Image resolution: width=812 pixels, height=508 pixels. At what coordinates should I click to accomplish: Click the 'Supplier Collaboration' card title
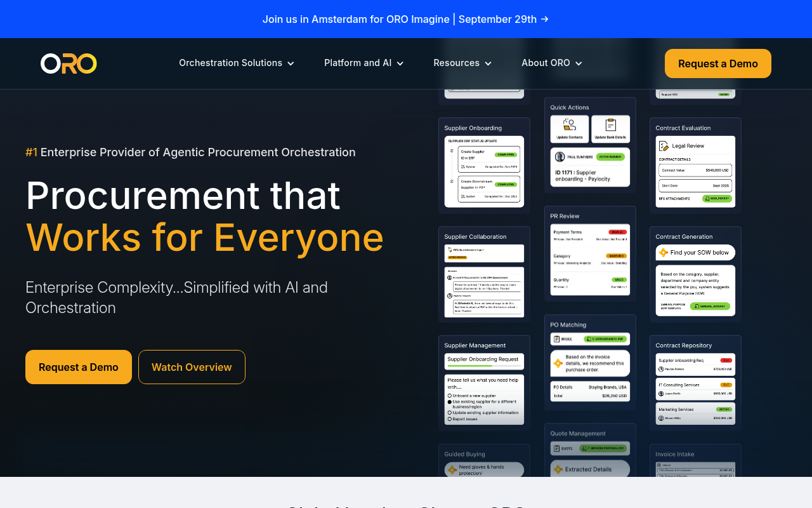(476, 237)
